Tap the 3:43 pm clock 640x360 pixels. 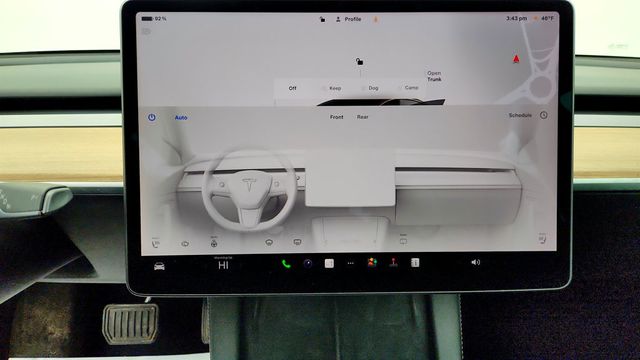[x=516, y=18]
